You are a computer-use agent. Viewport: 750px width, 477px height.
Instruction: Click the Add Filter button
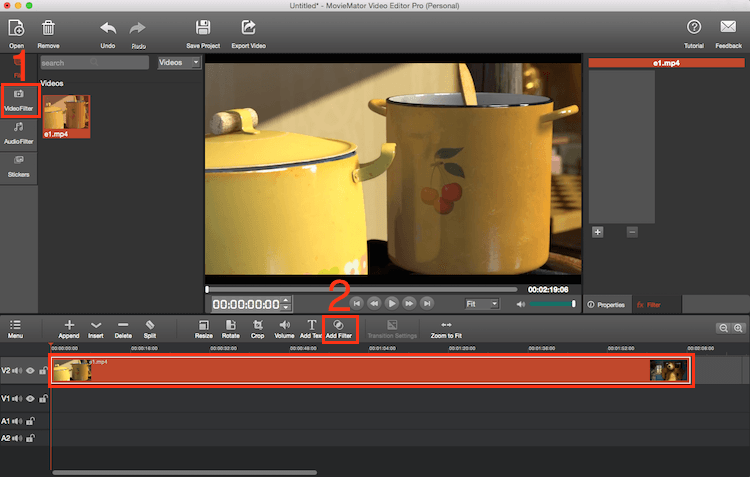[x=339, y=329]
